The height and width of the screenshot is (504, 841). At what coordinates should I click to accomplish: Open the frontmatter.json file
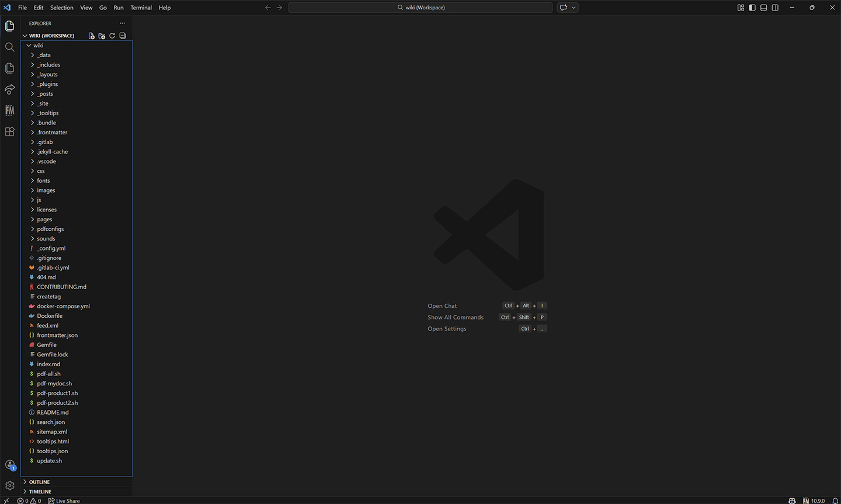[77, 335]
